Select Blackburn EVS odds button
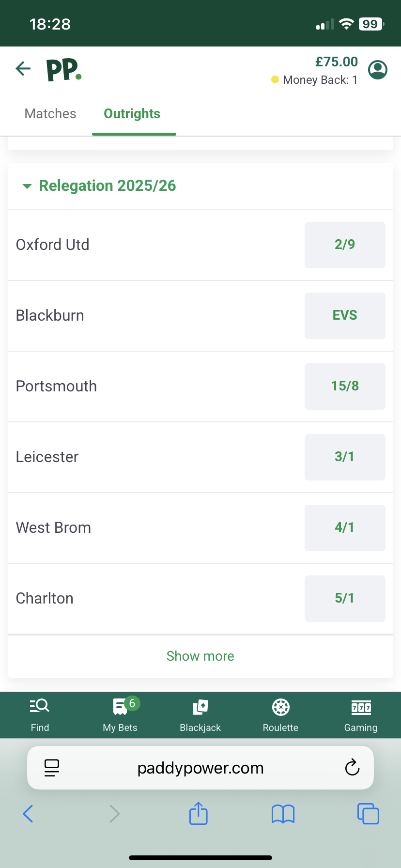401x868 pixels. coord(345,315)
